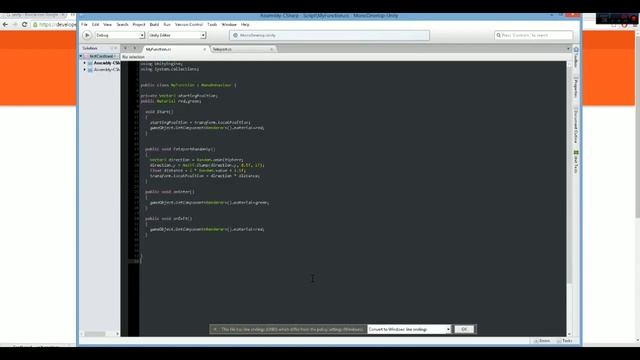The width and height of the screenshot is (640, 360).
Task: Open the View menu
Action: (107, 24)
